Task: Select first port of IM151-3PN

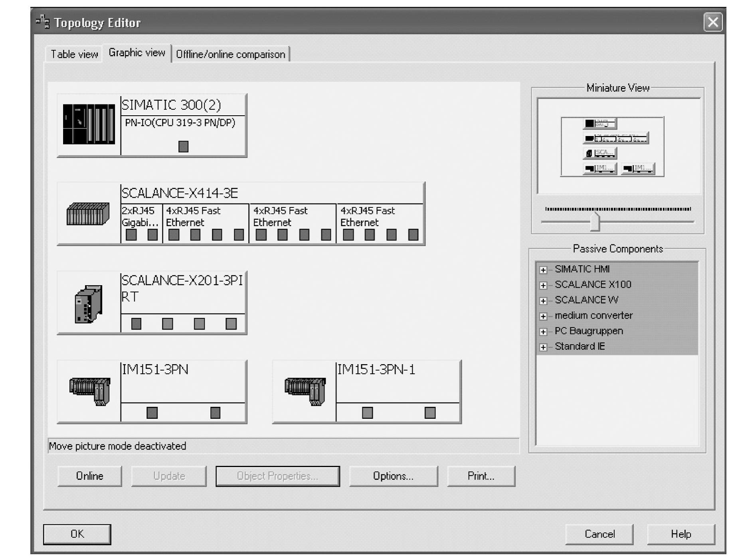Action: tap(152, 412)
